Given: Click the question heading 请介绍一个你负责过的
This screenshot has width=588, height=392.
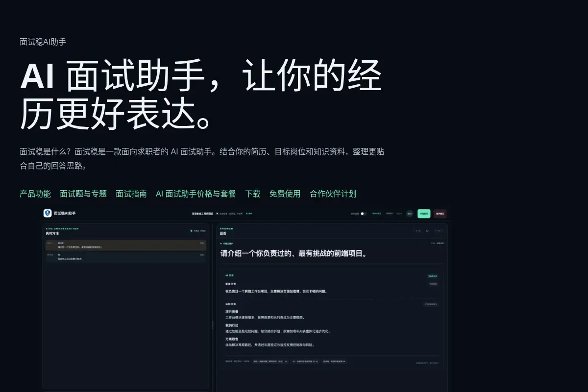Looking at the screenshot, I should [294, 253].
